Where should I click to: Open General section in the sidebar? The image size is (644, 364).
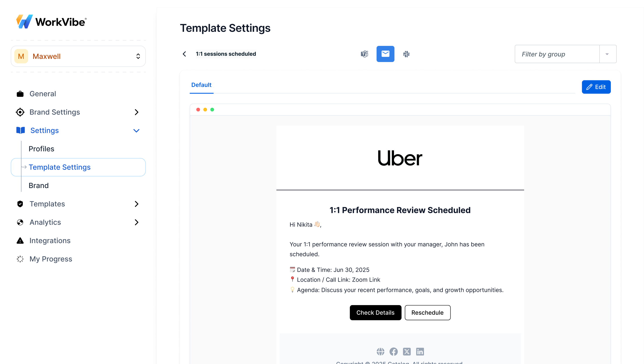point(43,94)
